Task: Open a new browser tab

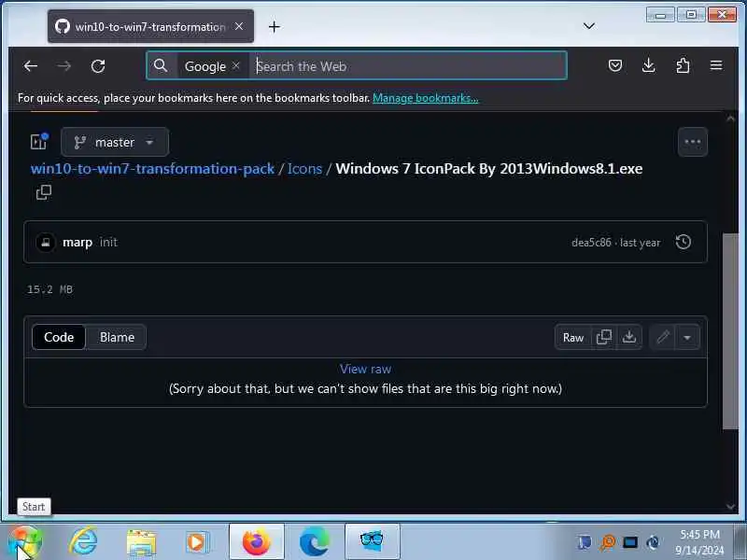Action: point(274,27)
